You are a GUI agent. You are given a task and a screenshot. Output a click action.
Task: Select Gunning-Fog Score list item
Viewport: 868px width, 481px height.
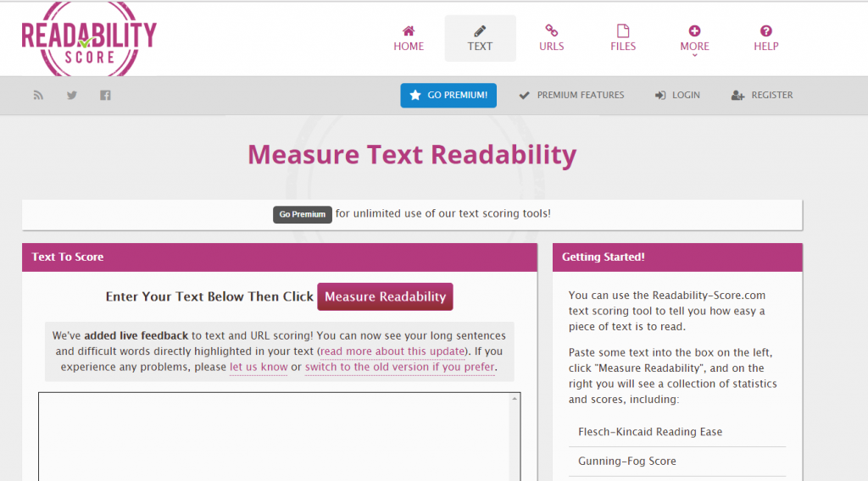tap(677, 461)
